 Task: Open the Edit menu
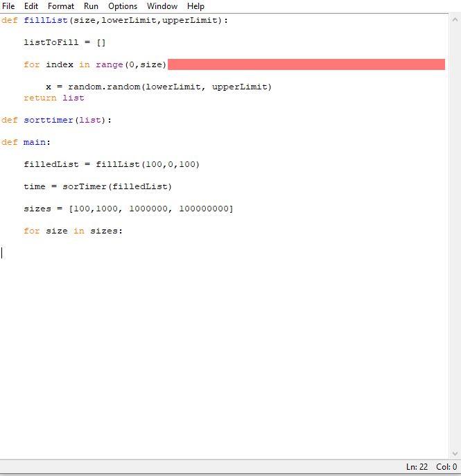[31, 6]
